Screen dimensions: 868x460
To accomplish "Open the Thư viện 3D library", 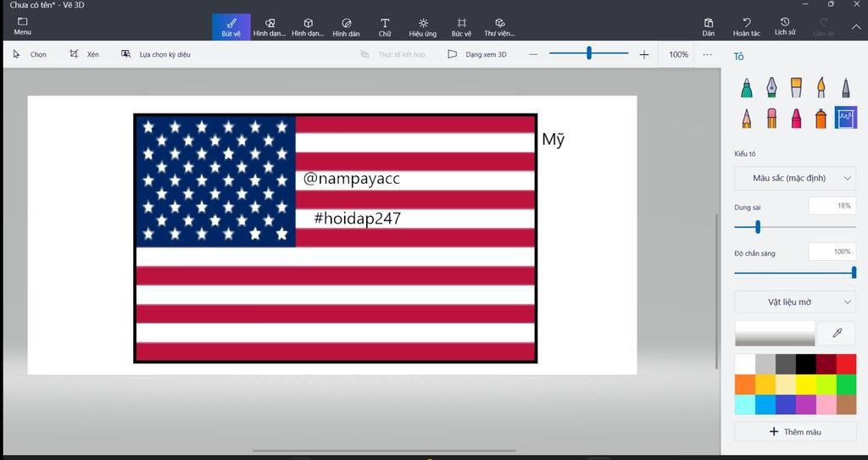I will pyautogui.click(x=499, y=26).
